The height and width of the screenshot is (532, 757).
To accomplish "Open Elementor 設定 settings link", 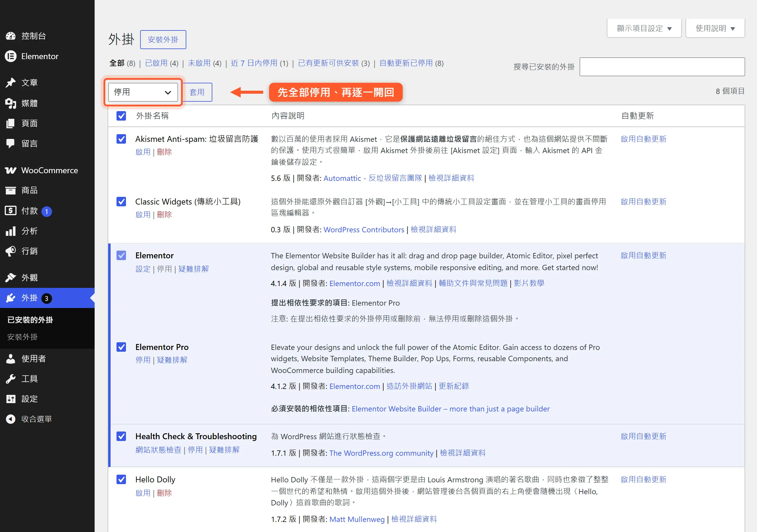I will [143, 269].
